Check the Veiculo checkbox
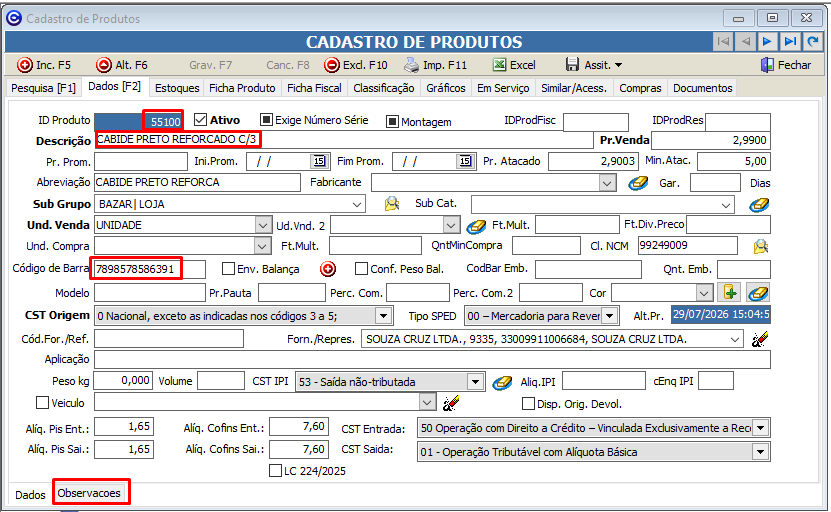The image size is (831, 512). pyautogui.click(x=42, y=403)
